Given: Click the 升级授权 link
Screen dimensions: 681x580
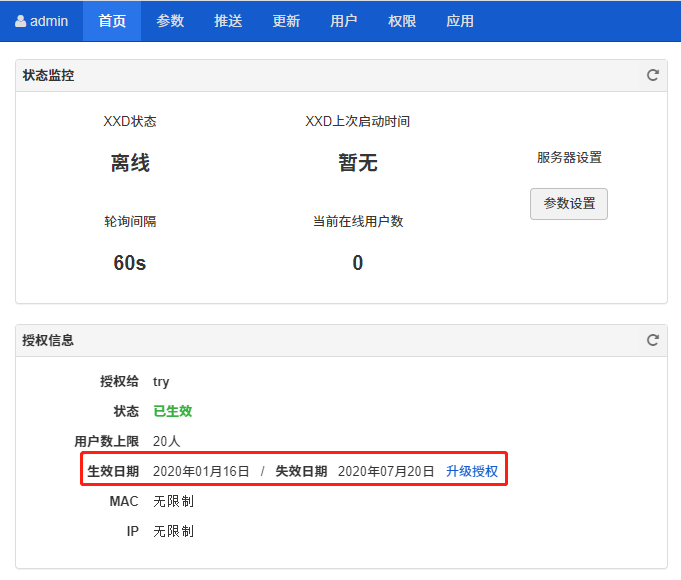Looking at the screenshot, I should (x=472, y=471).
